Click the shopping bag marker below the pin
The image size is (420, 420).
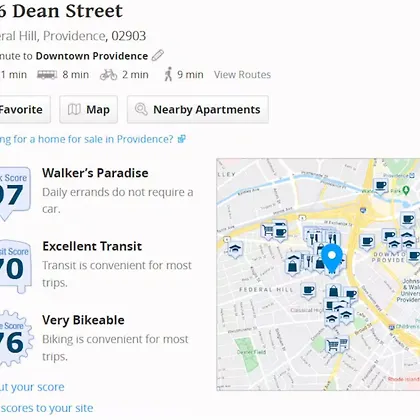click(x=333, y=292)
